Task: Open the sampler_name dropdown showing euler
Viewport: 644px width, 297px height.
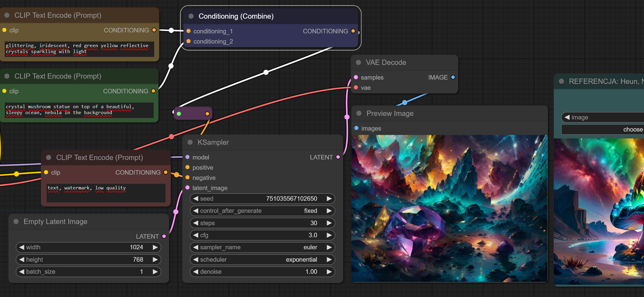Action: pyautogui.click(x=262, y=247)
